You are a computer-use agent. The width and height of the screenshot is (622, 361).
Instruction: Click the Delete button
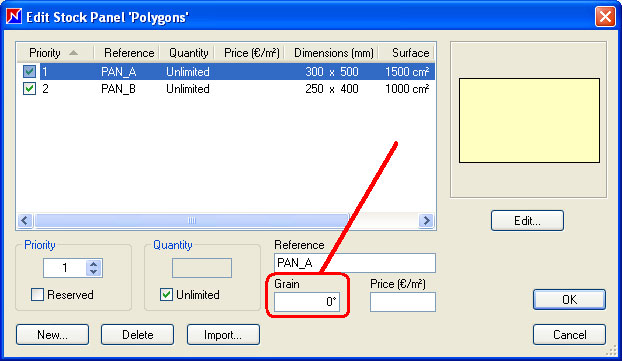pyautogui.click(x=137, y=335)
